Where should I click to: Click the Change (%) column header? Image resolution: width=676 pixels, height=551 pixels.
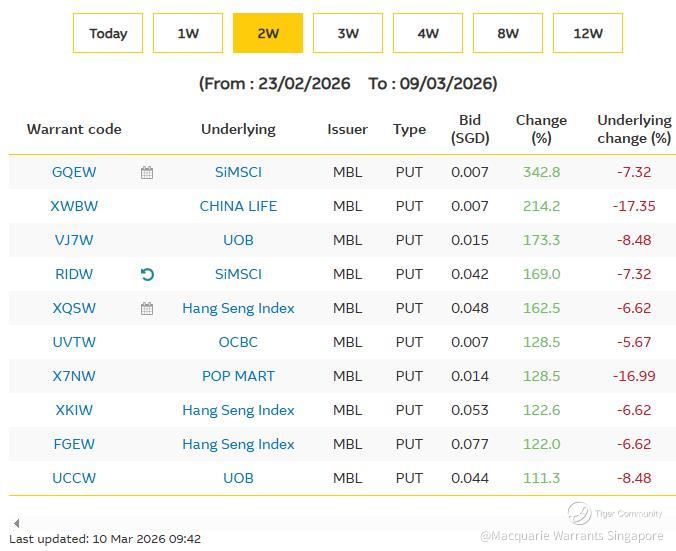pos(541,129)
